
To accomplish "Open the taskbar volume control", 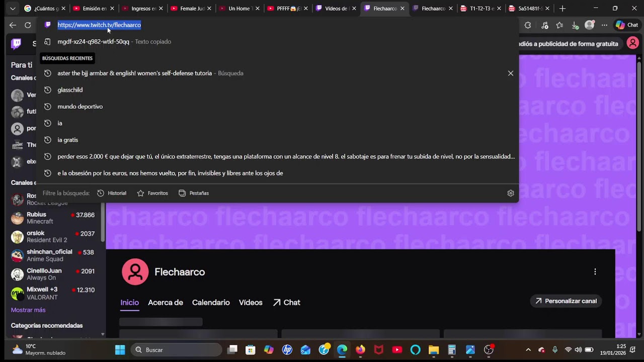I will click(x=578, y=350).
